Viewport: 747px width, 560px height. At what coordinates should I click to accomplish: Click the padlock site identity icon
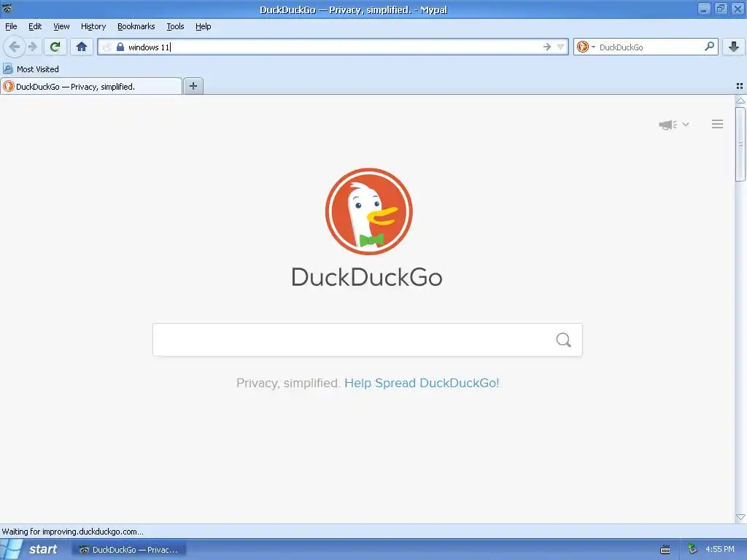pyautogui.click(x=120, y=47)
